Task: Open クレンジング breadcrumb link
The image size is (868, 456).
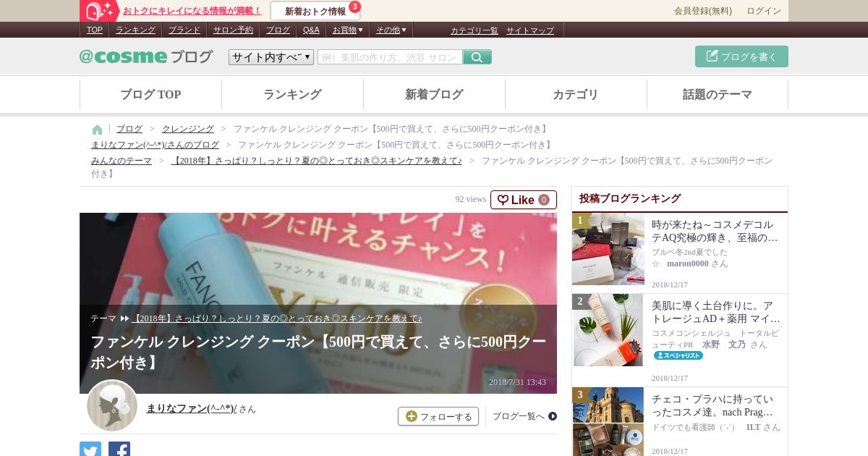Action: [188, 129]
